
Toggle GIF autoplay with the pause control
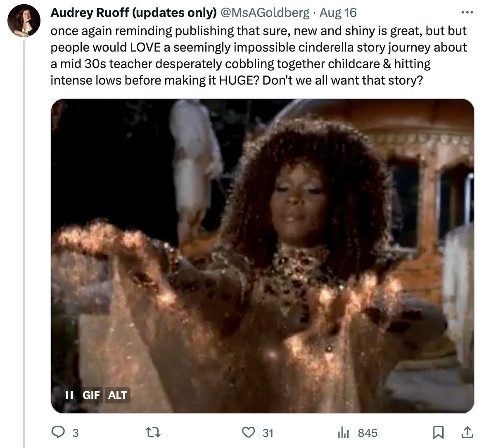point(69,395)
